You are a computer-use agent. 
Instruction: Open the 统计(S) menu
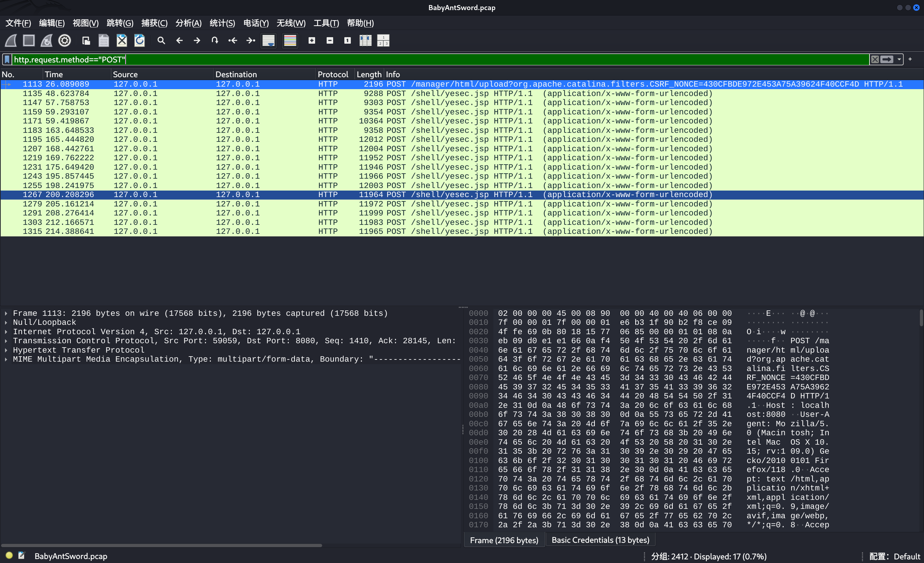(222, 23)
